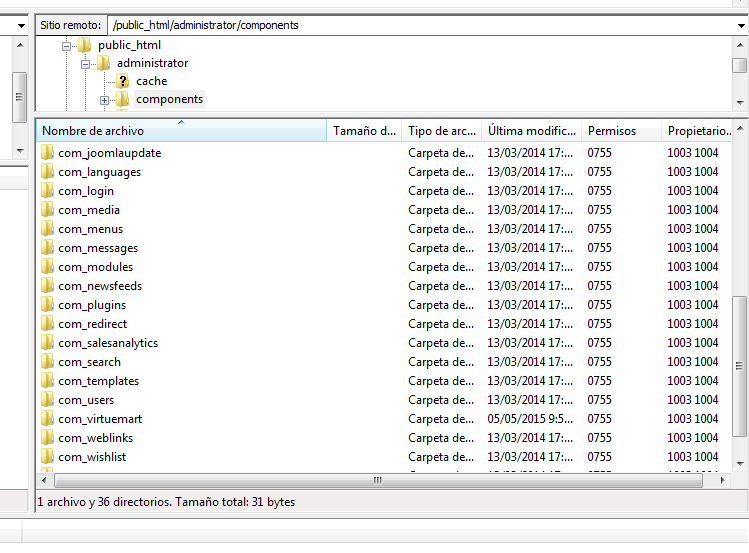Open the local site path dropdown arrow
Viewport: 749px width, 553px height.
(x=21, y=25)
